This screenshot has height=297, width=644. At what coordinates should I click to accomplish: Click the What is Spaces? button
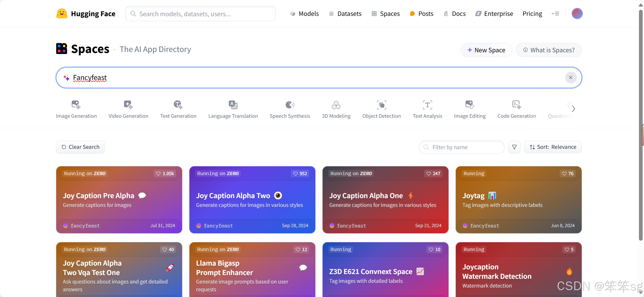pyautogui.click(x=549, y=50)
